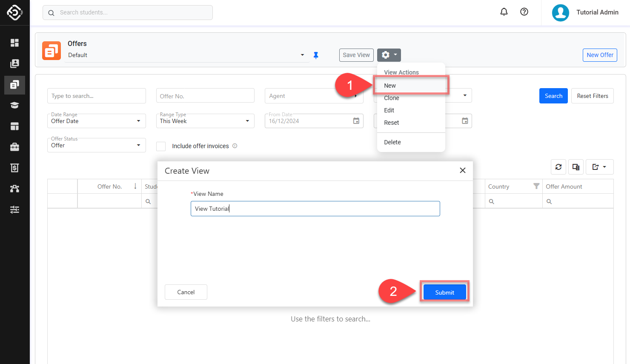Click the New Offer button

click(x=600, y=55)
